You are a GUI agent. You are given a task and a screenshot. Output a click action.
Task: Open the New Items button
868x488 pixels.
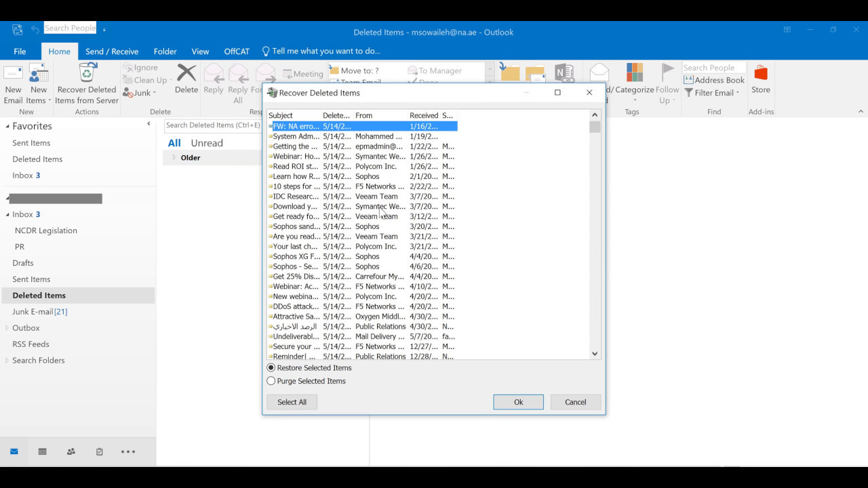coord(39,84)
